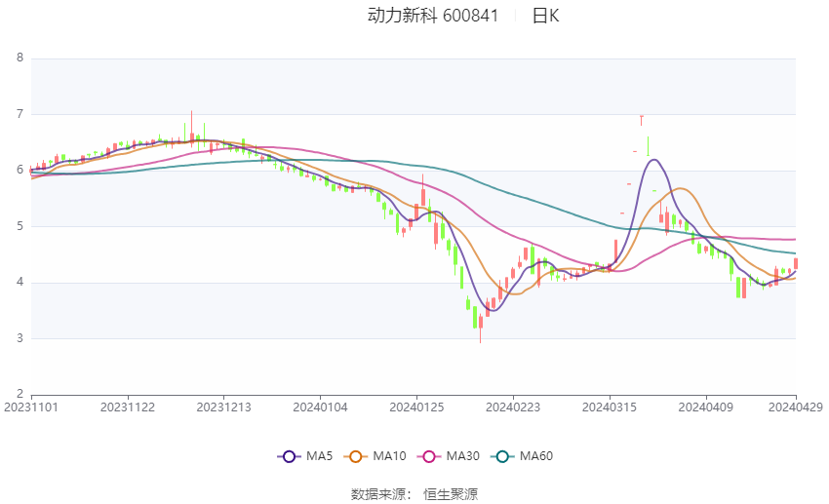
Task: Toggle the MA10 legend series
Action: [375, 456]
